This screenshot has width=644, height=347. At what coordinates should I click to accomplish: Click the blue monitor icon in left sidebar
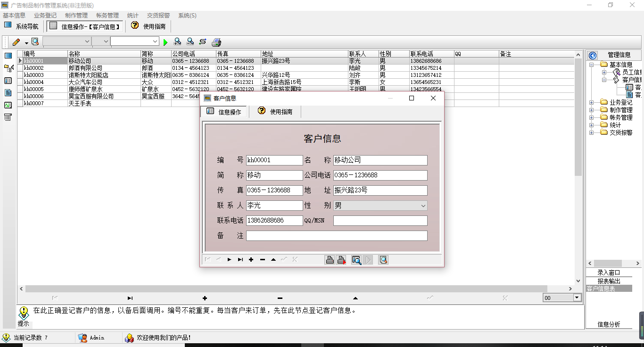point(8,56)
